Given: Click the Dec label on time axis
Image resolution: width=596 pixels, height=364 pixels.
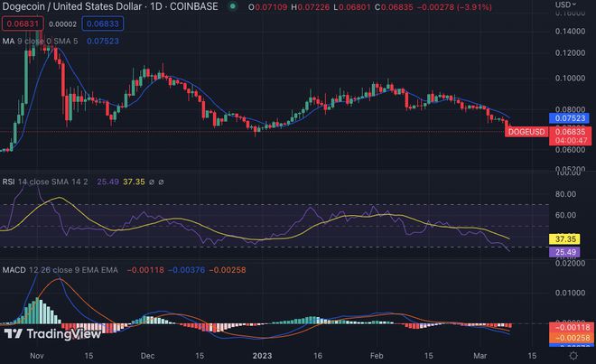Looking at the screenshot, I should [x=147, y=356].
